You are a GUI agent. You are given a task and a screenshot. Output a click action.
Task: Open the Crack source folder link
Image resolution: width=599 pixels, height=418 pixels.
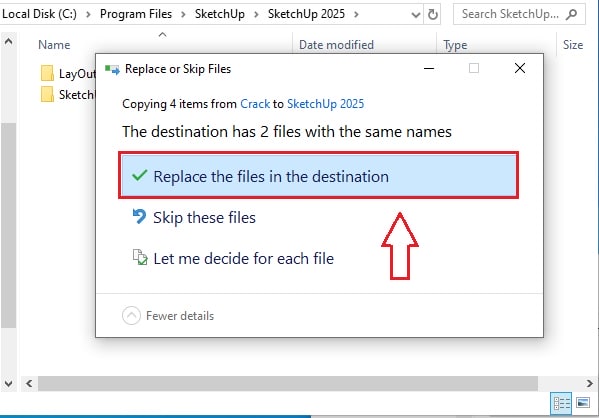click(255, 104)
